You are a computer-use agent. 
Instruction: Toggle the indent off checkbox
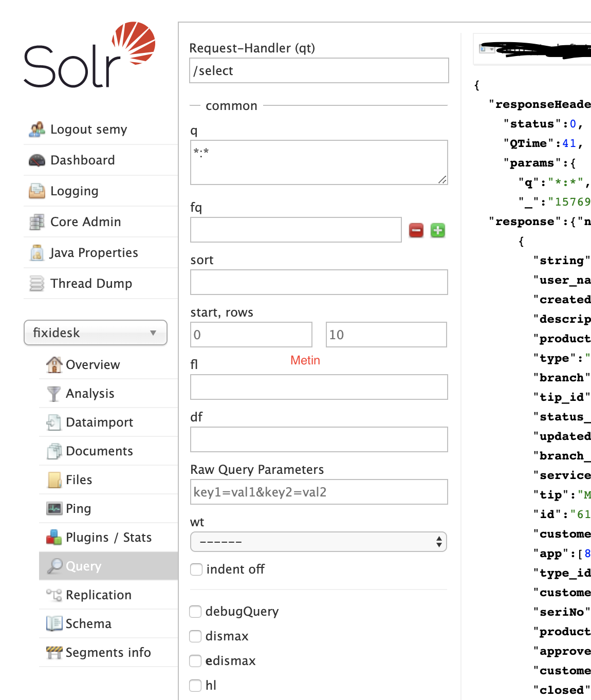(x=196, y=569)
